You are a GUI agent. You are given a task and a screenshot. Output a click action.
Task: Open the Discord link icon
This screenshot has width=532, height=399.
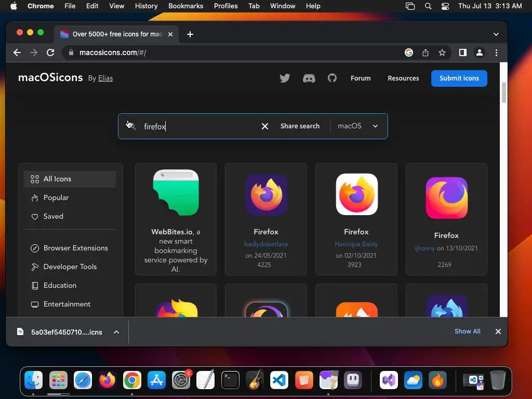point(309,78)
